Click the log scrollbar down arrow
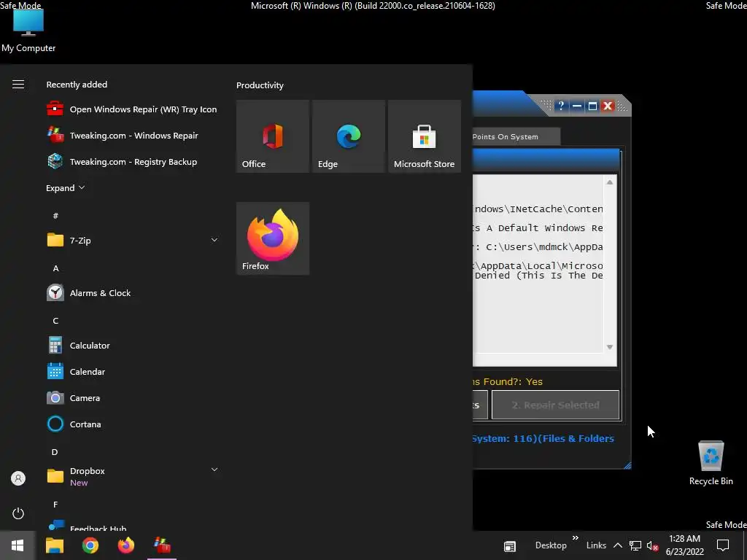The image size is (747, 560). click(609, 347)
